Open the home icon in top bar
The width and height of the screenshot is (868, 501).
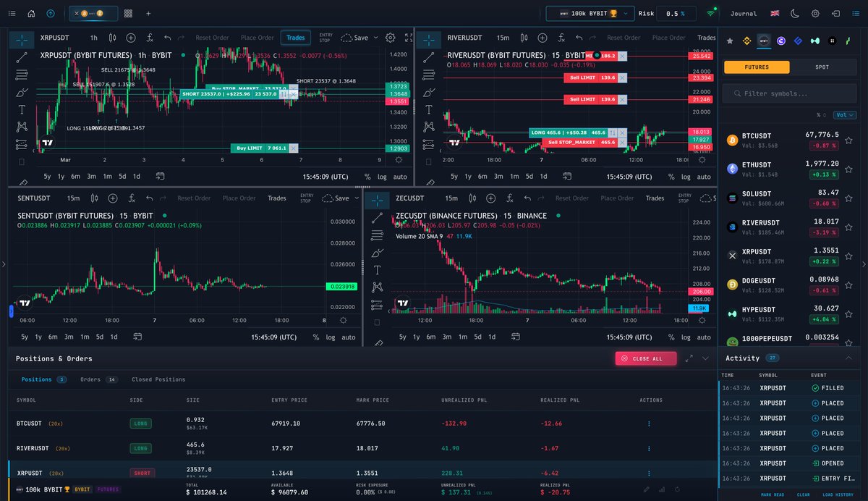coord(31,13)
